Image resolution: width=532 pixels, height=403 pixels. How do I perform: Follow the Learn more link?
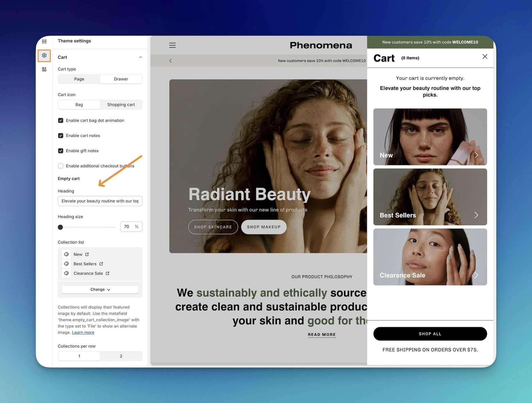(83, 333)
